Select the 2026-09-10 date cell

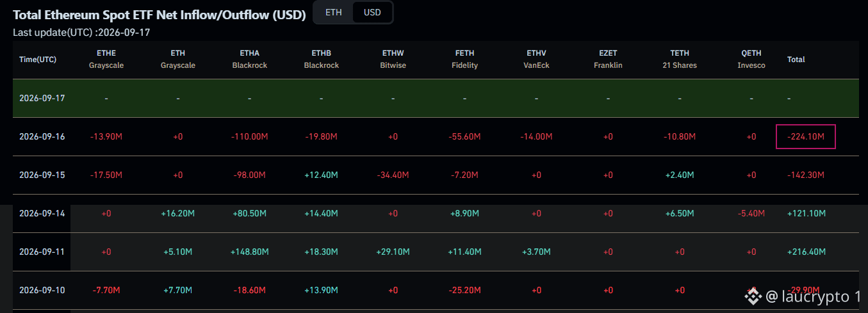(x=42, y=291)
